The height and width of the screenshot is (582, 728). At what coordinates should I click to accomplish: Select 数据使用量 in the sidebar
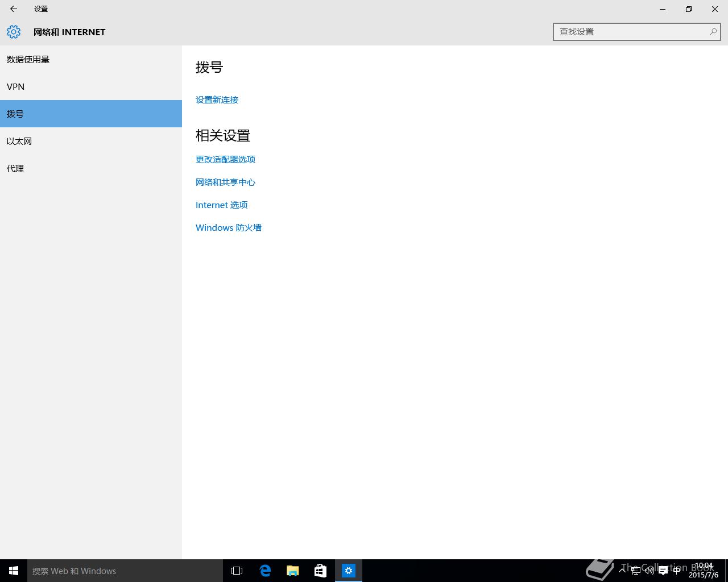coord(91,59)
